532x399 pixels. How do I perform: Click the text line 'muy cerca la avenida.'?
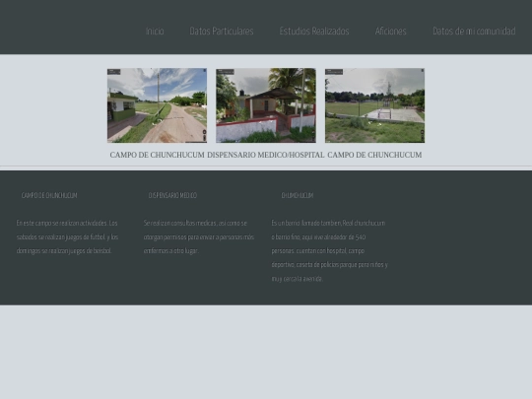(297, 279)
